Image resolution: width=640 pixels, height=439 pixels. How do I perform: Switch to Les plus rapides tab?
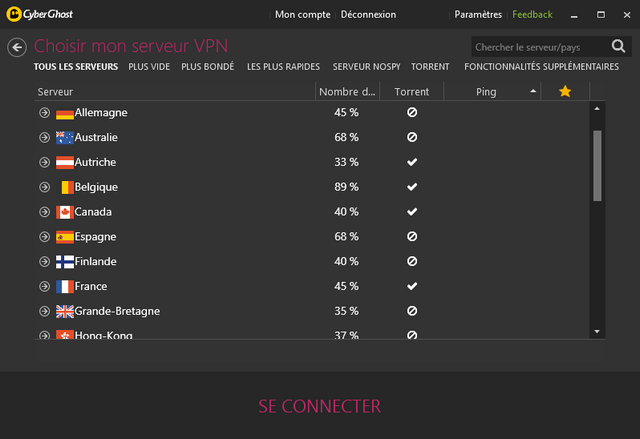coord(283,67)
